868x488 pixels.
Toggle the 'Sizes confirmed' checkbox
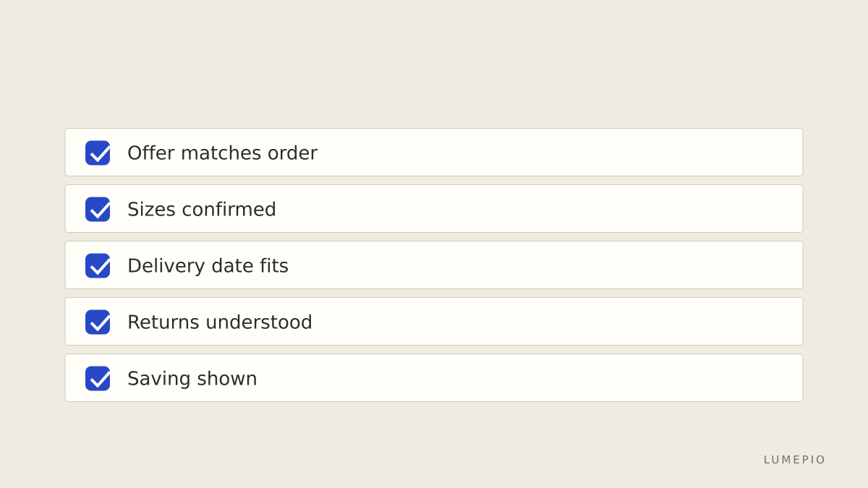[x=98, y=209]
